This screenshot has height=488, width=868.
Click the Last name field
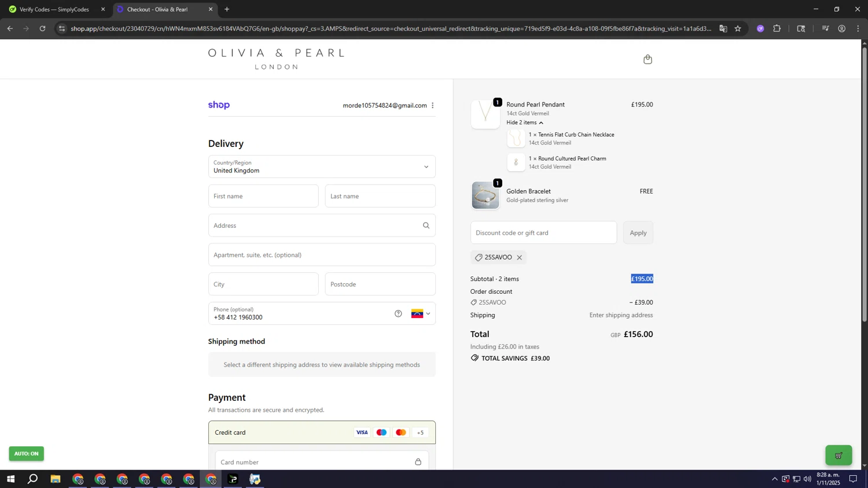point(380,196)
